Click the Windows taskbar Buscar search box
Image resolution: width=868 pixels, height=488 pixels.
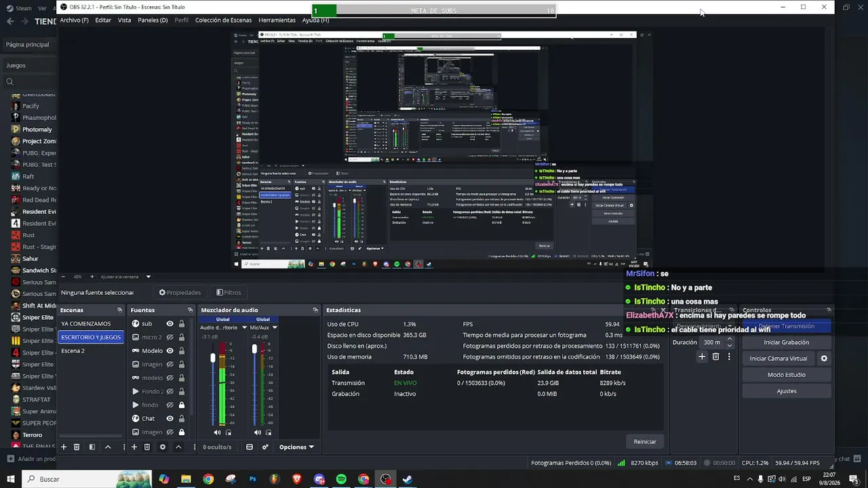(87, 479)
